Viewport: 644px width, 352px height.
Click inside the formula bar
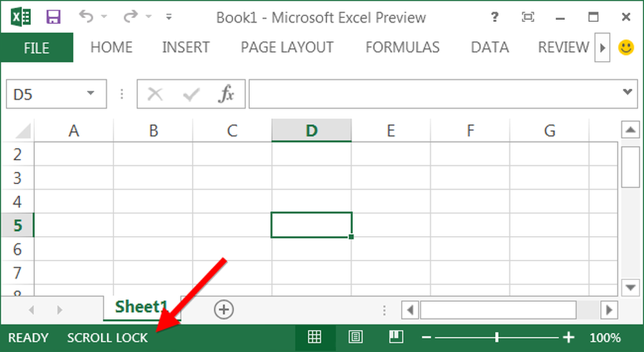click(443, 94)
